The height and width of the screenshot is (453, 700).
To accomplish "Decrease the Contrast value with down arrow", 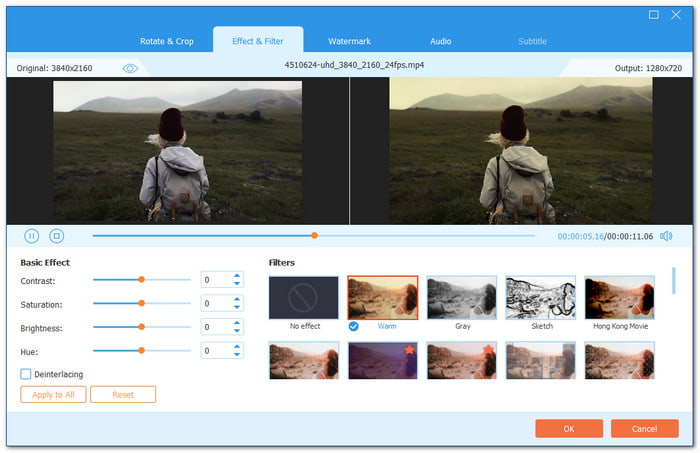I will click(237, 283).
